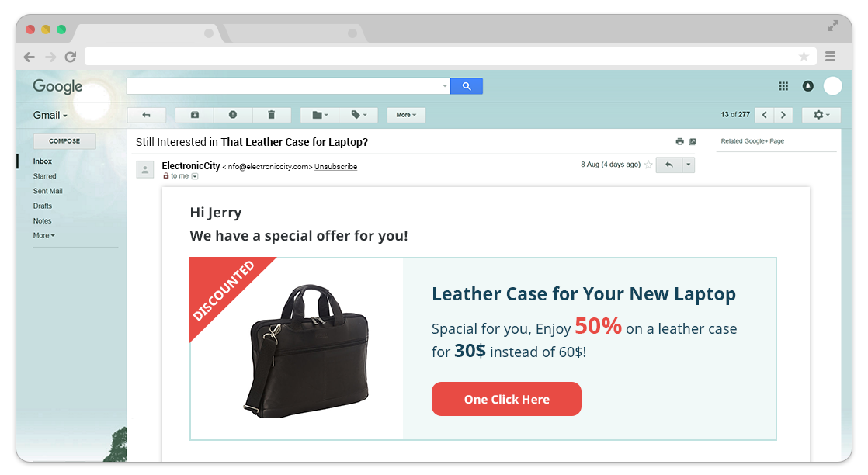Select Drafts in the sidebar

42,206
